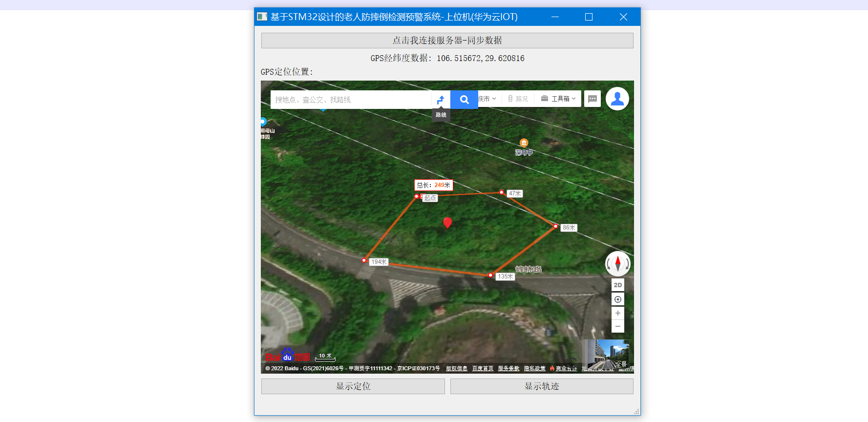Click the 显示轨迹 button

[542, 386]
